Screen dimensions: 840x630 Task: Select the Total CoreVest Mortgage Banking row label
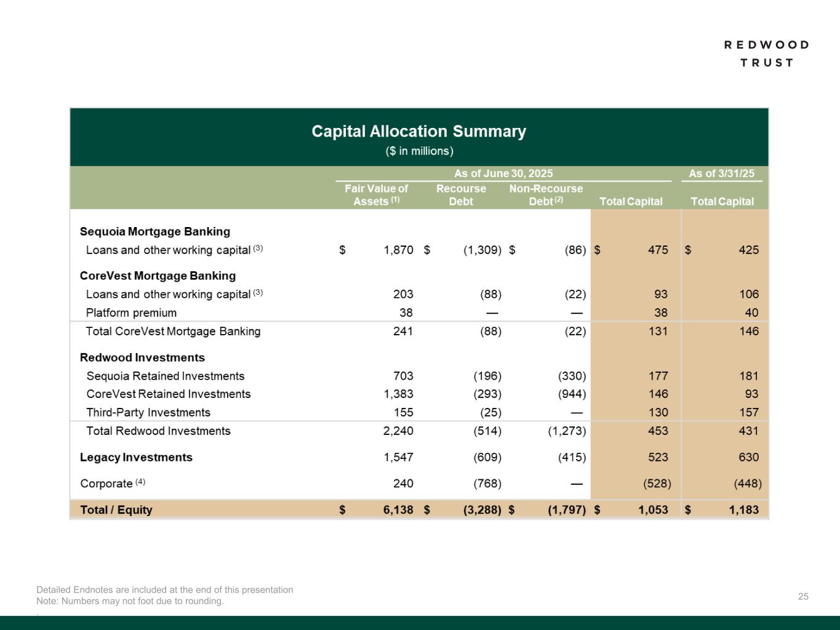click(173, 331)
